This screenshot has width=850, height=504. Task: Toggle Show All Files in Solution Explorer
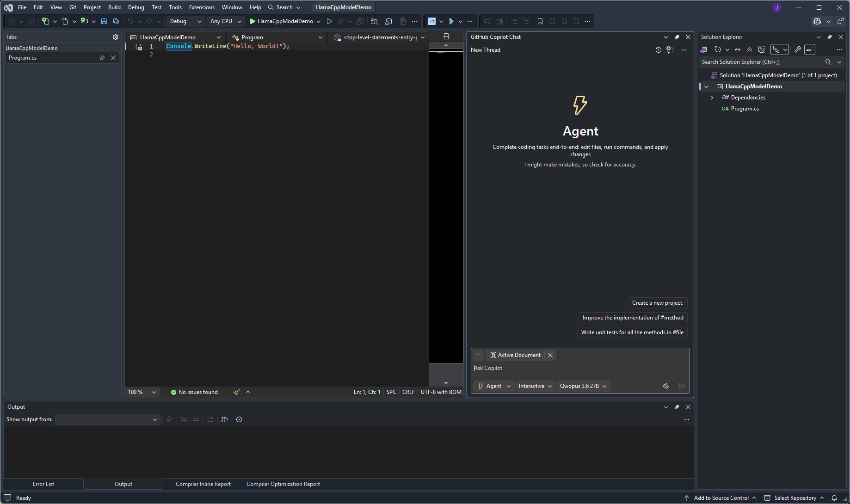762,49
